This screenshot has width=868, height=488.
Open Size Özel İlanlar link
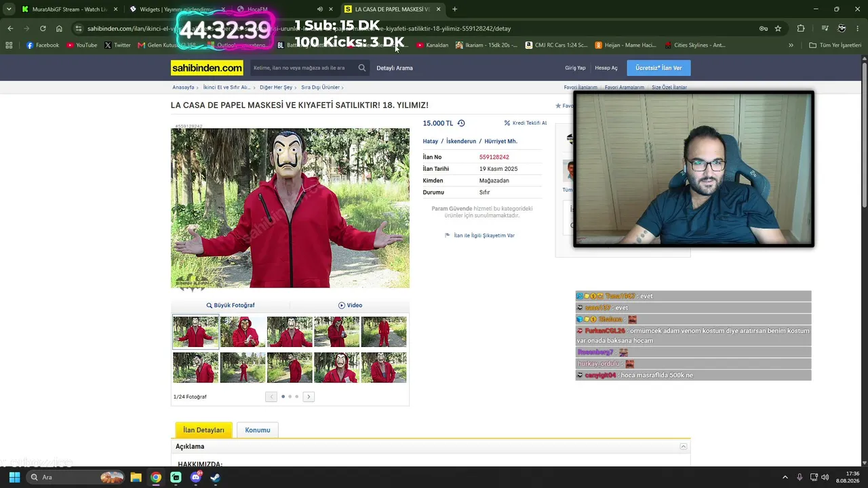click(669, 87)
